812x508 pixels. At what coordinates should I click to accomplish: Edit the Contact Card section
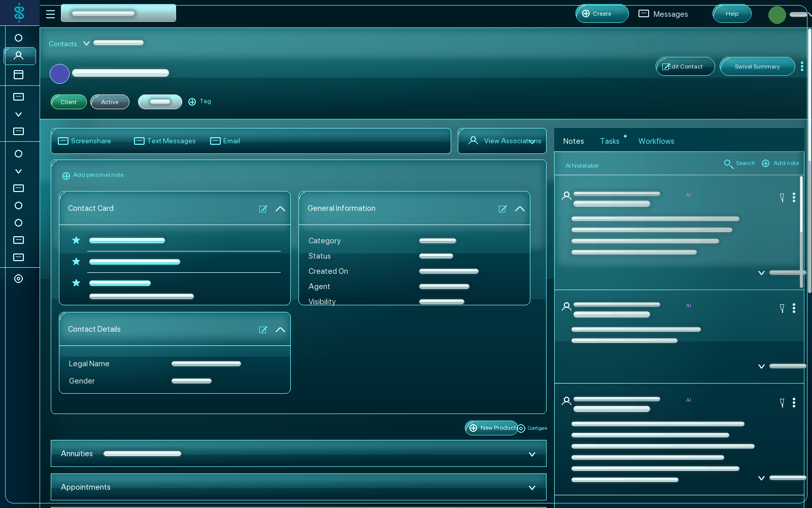pos(263,209)
